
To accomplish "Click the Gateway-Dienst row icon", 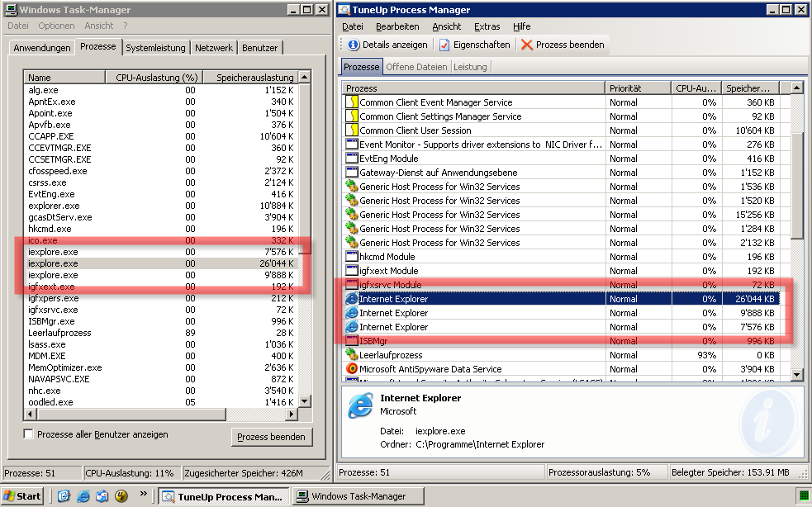I will 352,172.
